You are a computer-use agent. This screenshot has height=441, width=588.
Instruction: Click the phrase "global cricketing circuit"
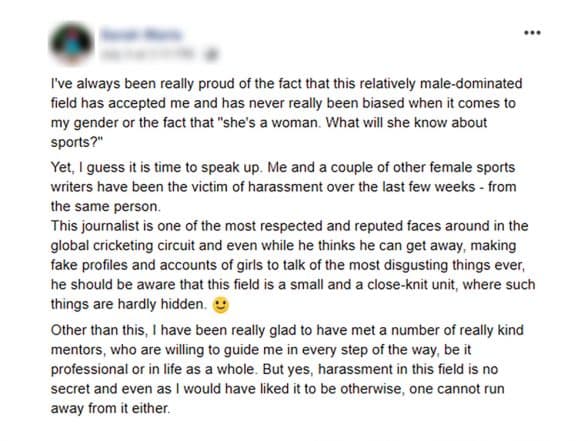(123, 246)
